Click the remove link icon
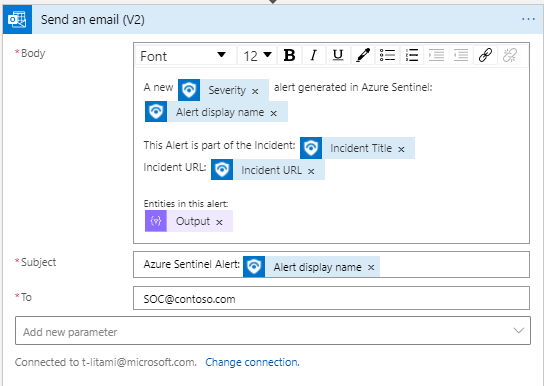The image size is (544, 386). [510, 55]
